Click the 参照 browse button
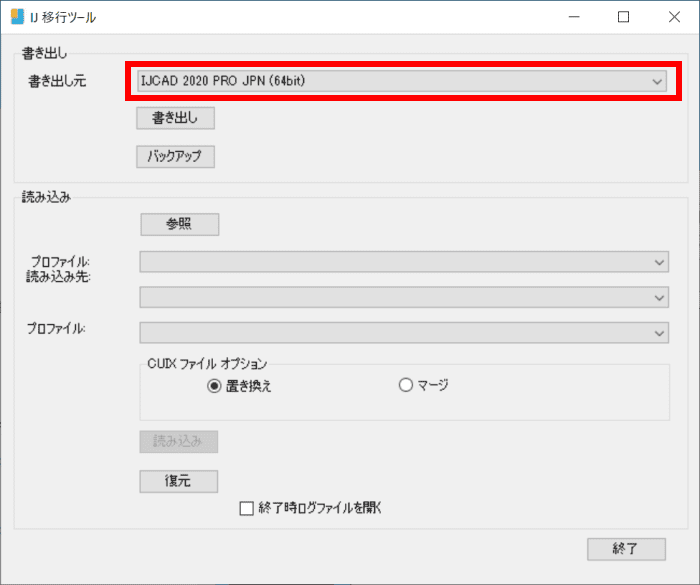The width and height of the screenshot is (700, 585). [179, 224]
